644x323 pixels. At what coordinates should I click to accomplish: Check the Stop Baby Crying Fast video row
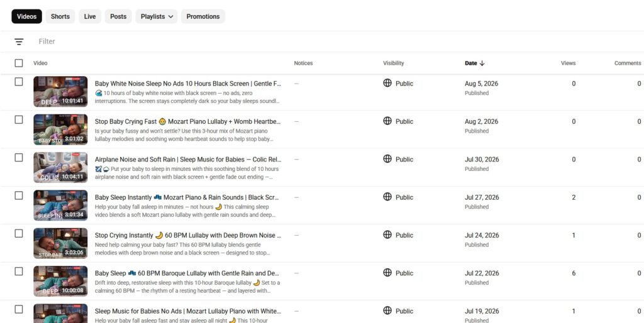(x=19, y=120)
